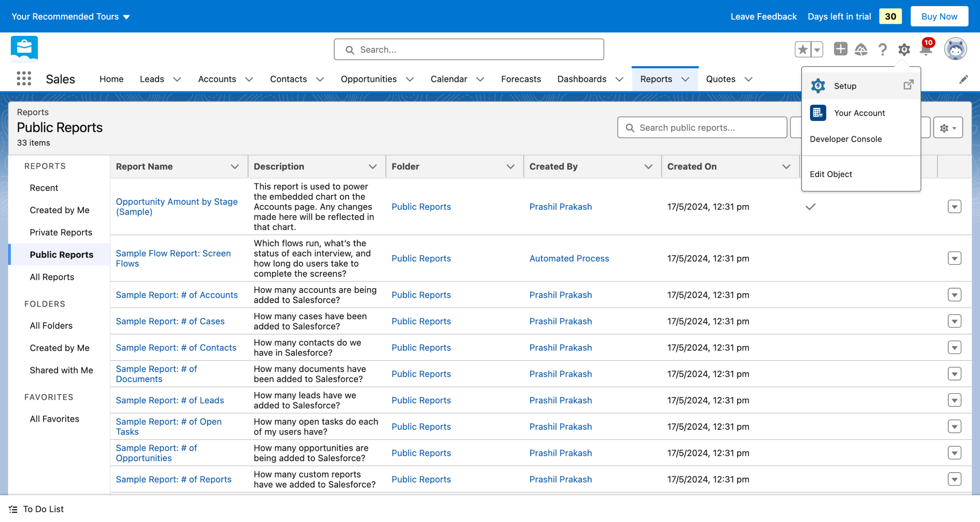Expand the Opportunities tab chevron
This screenshot has height=522, width=980.
pos(410,79)
